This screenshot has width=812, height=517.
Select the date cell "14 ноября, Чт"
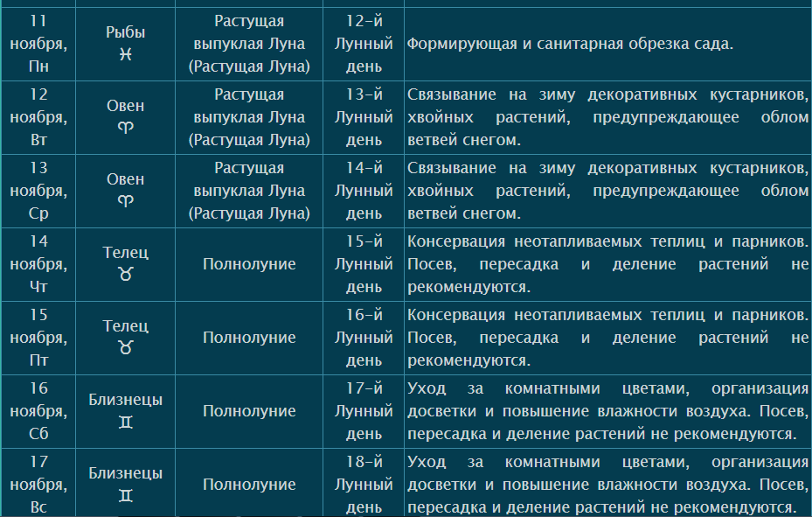click(x=38, y=264)
